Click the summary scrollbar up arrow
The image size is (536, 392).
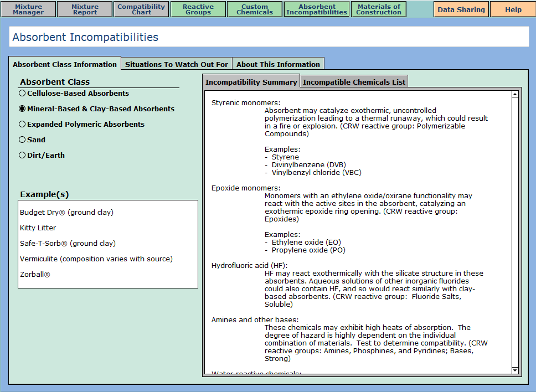click(515, 94)
